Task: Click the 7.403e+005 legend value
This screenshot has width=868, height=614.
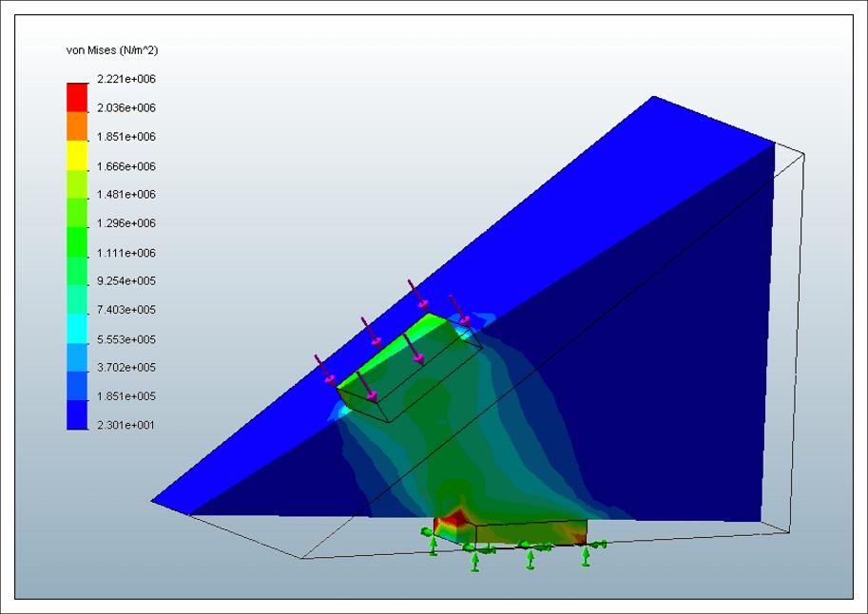Action: click(x=126, y=310)
